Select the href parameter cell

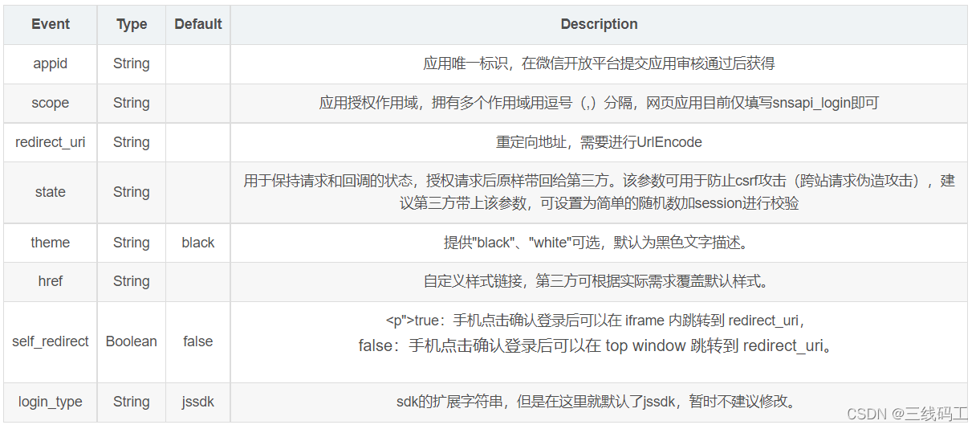point(51,281)
